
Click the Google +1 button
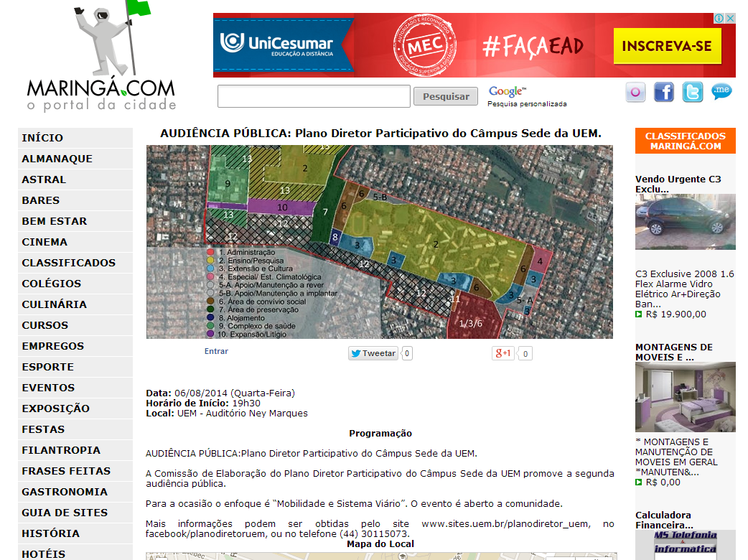click(503, 353)
